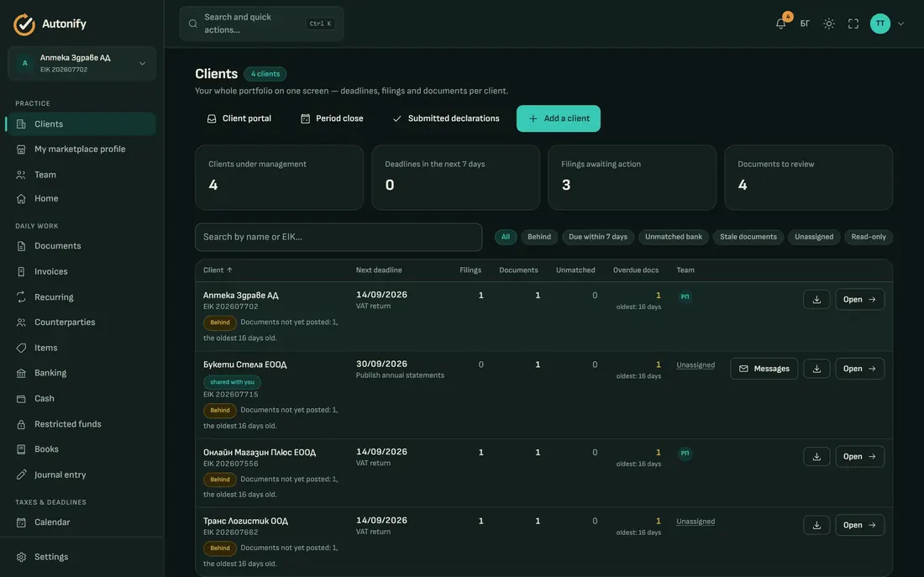Open Букети Стела ЕООД client
Image resolution: width=924 pixels, height=577 pixels.
coord(860,369)
